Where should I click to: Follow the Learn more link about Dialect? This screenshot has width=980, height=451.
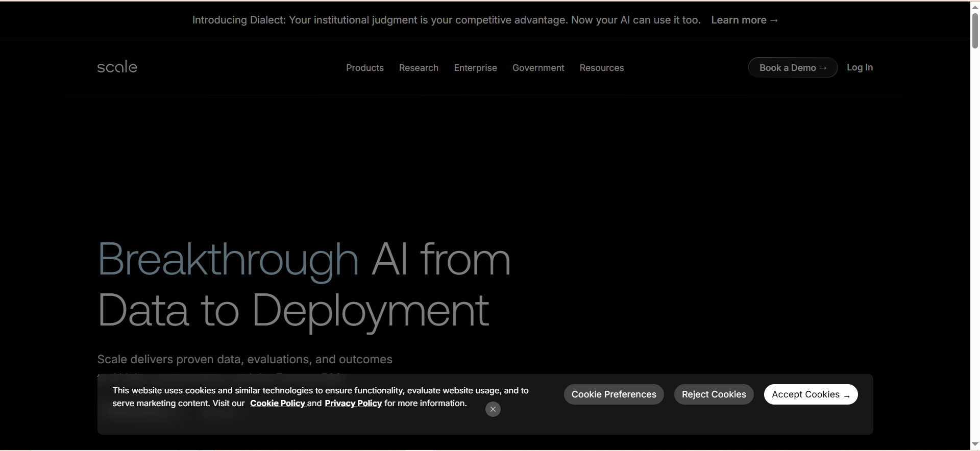pyautogui.click(x=744, y=20)
